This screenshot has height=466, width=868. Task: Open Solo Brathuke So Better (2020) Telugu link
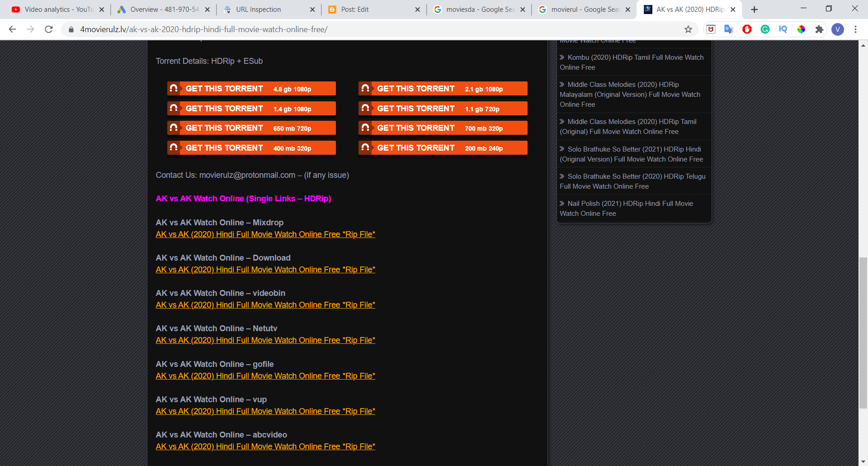click(x=632, y=181)
